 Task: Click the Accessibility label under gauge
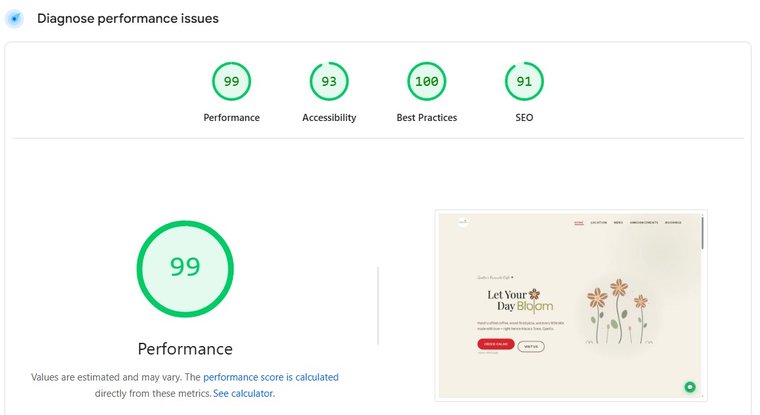[x=329, y=118]
